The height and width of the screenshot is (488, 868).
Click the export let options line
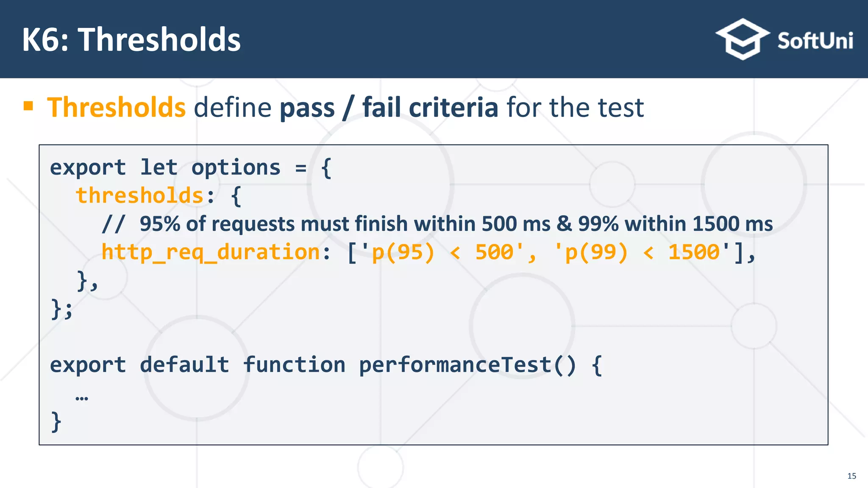[191, 168]
